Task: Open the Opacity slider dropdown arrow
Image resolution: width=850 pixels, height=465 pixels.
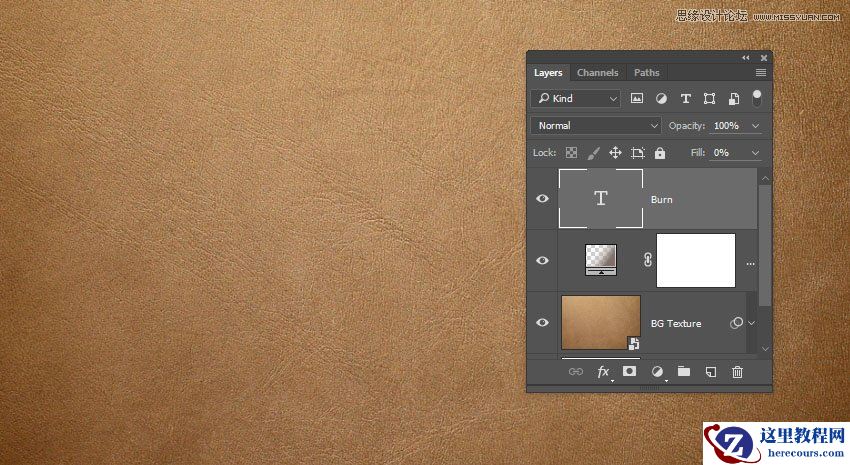Action: pos(755,126)
